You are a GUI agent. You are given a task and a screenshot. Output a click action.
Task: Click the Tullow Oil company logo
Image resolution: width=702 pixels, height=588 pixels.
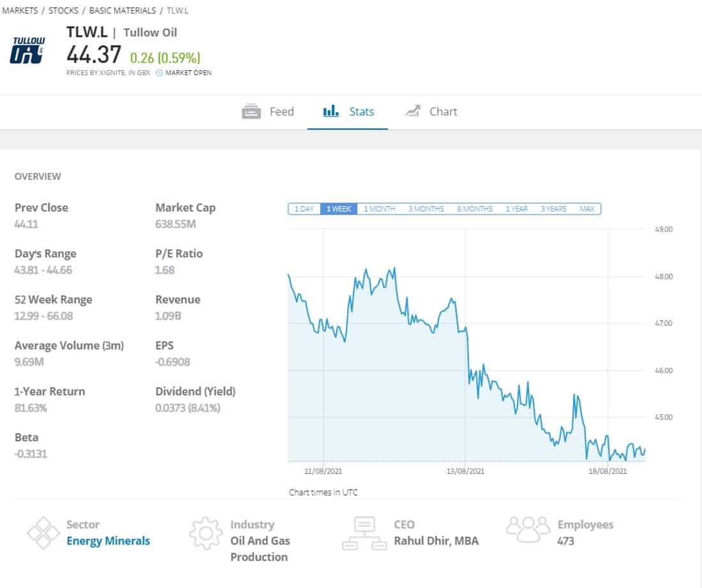27,50
